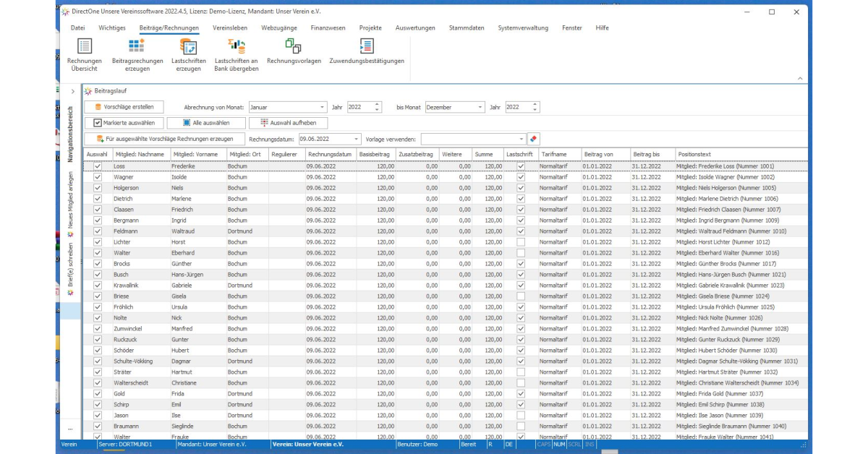Collapse the ribbon with the up chevron

[799, 78]
